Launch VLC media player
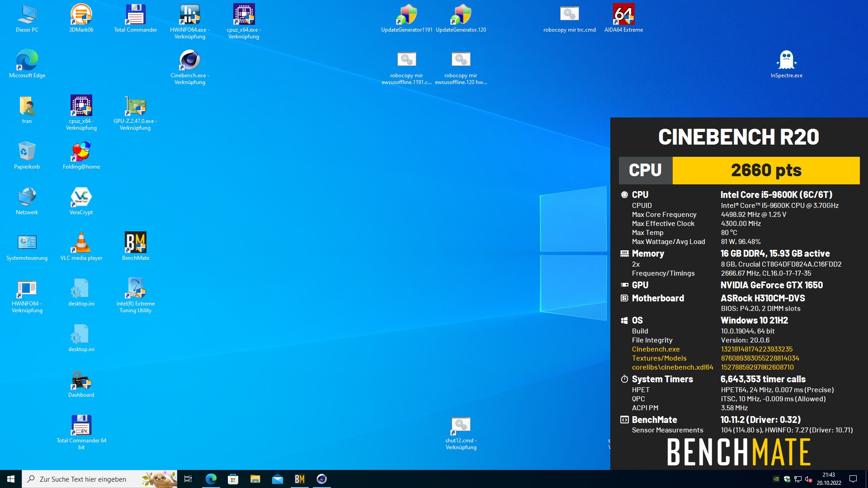 [81, 247]
